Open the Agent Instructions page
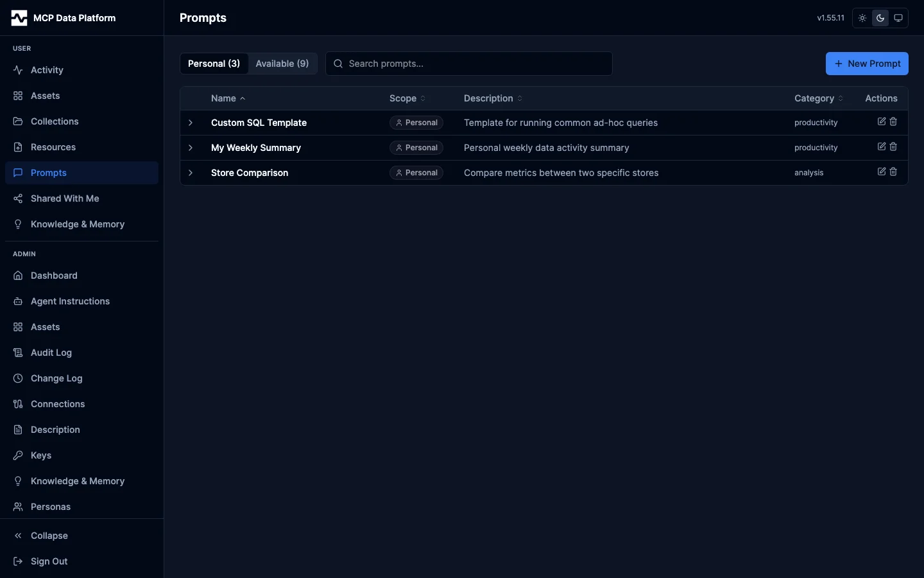 click(x=70, y=301)
